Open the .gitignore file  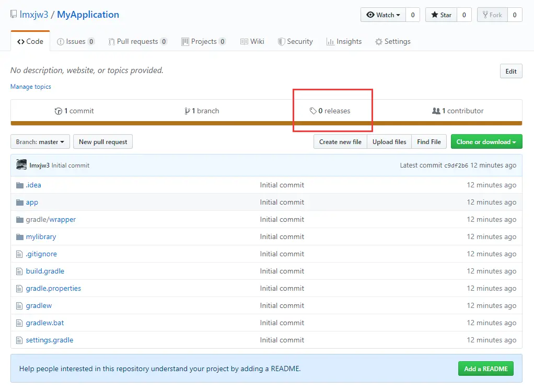[41, 254]
